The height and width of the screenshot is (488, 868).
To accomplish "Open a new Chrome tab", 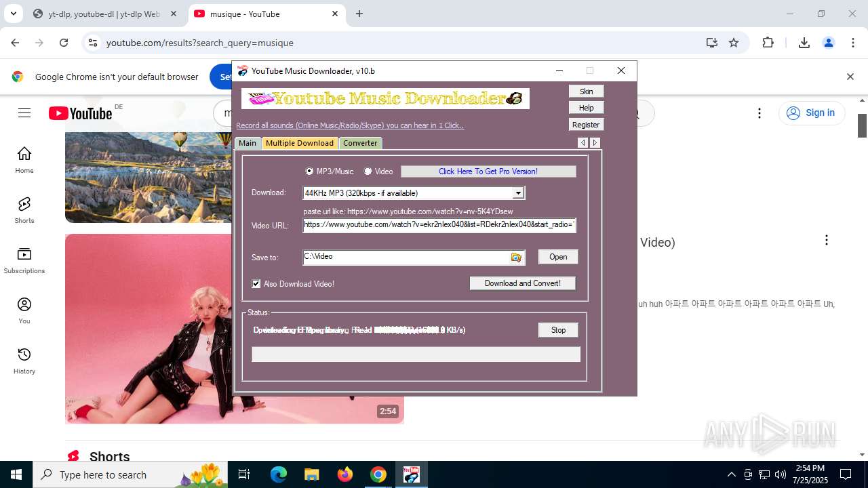I will click(x=359, y=14).
